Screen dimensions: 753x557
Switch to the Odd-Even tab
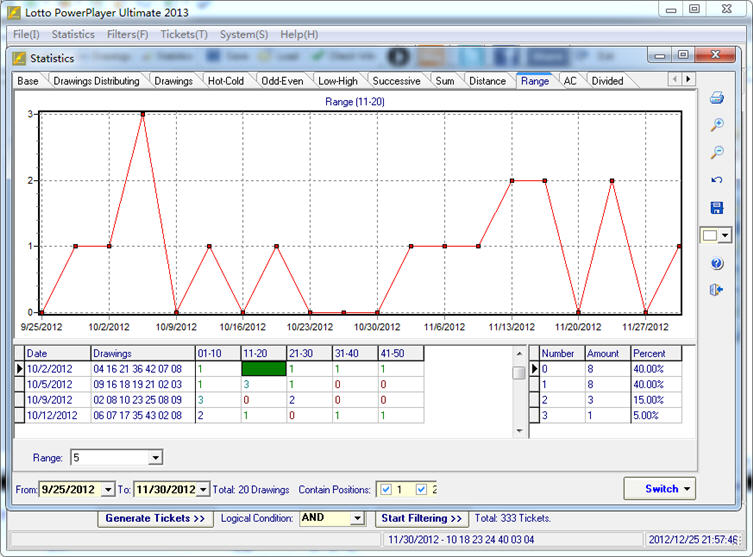(x=282, y=81)
